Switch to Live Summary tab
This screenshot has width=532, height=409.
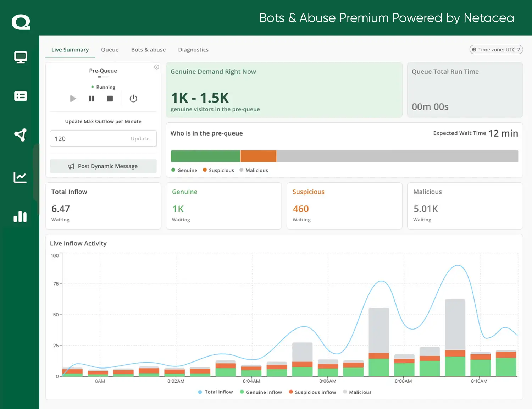tap(70, 50)
